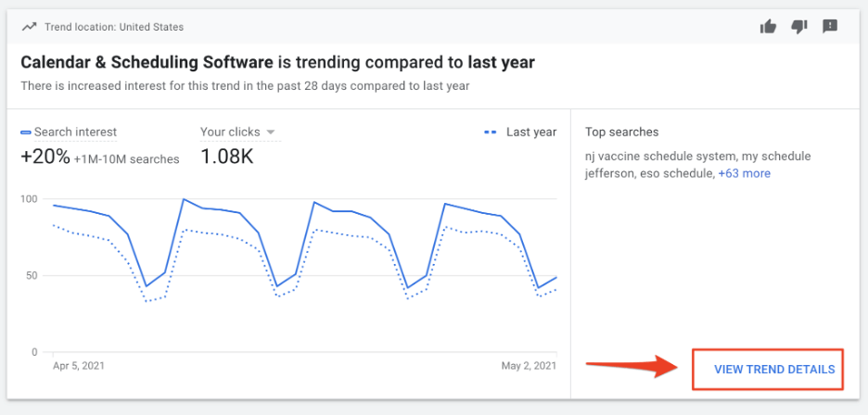Click the 1.08K clicks value

point(226,157)
